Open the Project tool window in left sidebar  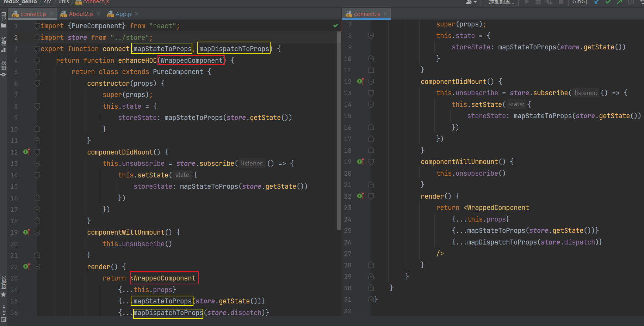pos(4,20)
